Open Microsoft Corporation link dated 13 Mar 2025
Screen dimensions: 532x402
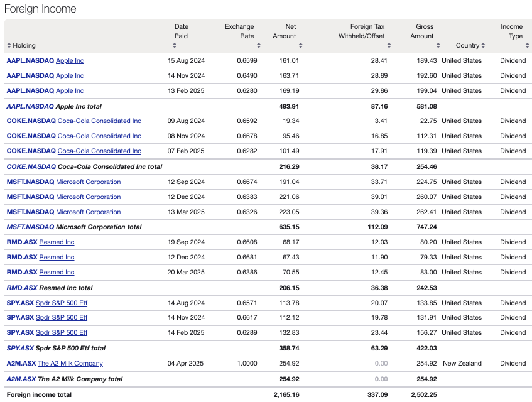(x=88, y=212)
